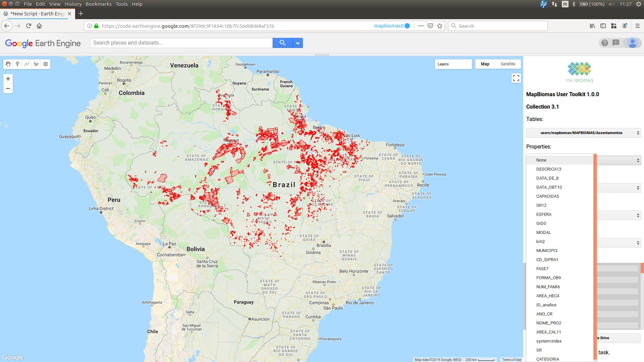
Task: Select the draw line tool
Action: 27,64
